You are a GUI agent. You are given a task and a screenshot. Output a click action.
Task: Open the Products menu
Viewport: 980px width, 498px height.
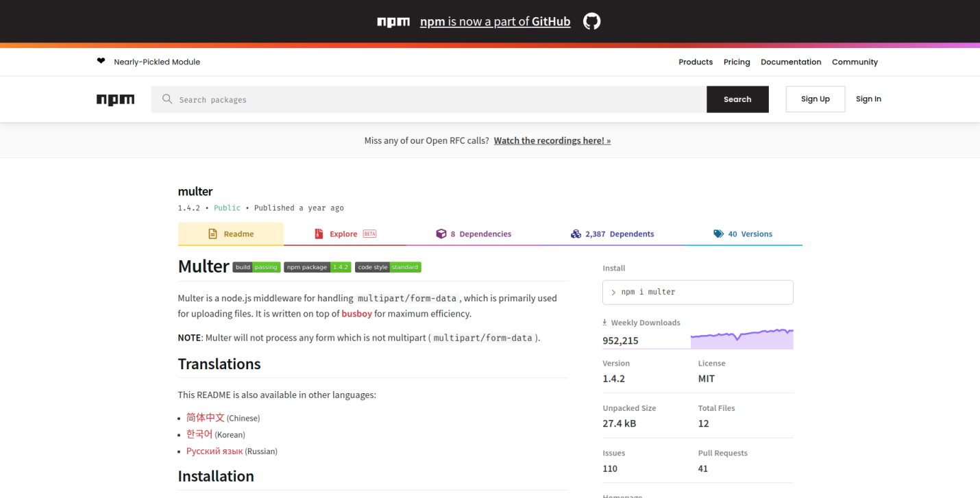click(696, 62)
